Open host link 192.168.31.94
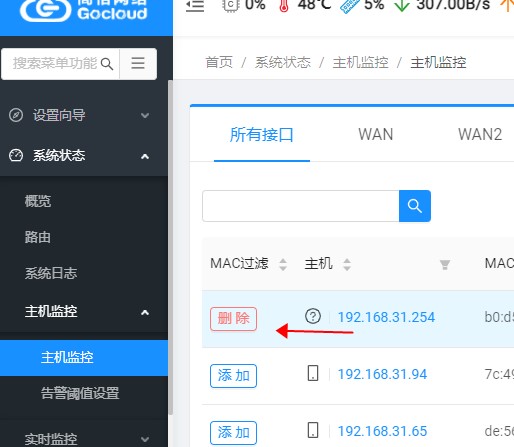The image size is (514, 447). click(x=382, y=374)
